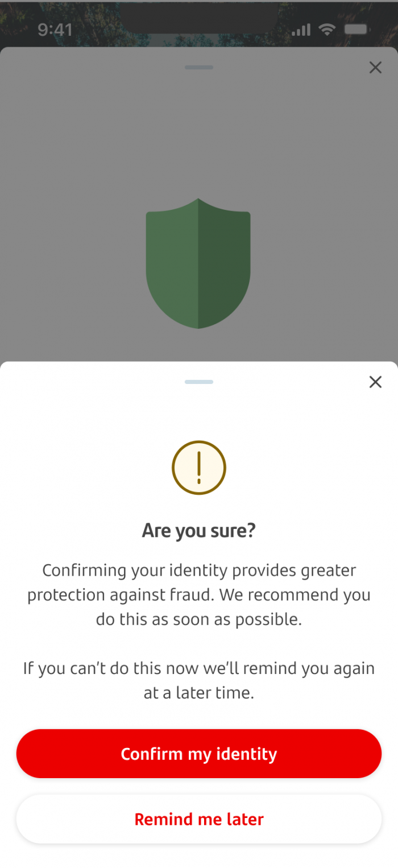Viewport: 398px width, 868px height.
Task: Close the identity reminder sheet
Action: (x=375, y=382)
